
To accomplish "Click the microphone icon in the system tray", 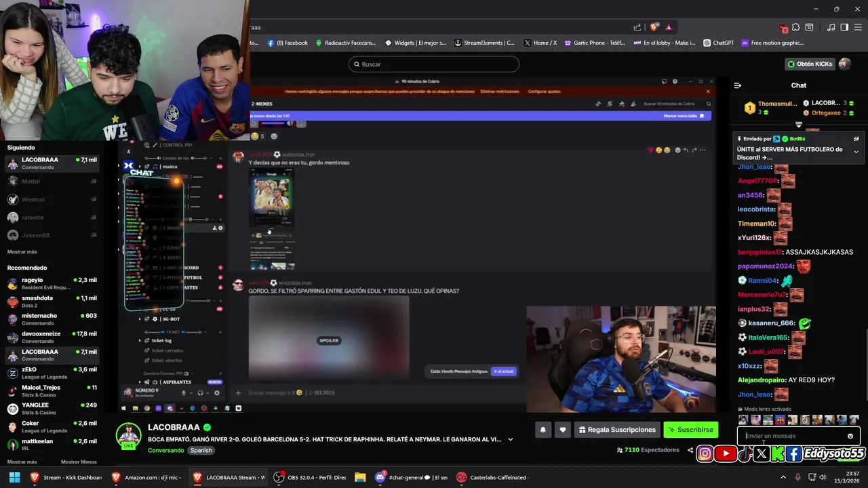I will pyautogui.click(x=797, y=477).
